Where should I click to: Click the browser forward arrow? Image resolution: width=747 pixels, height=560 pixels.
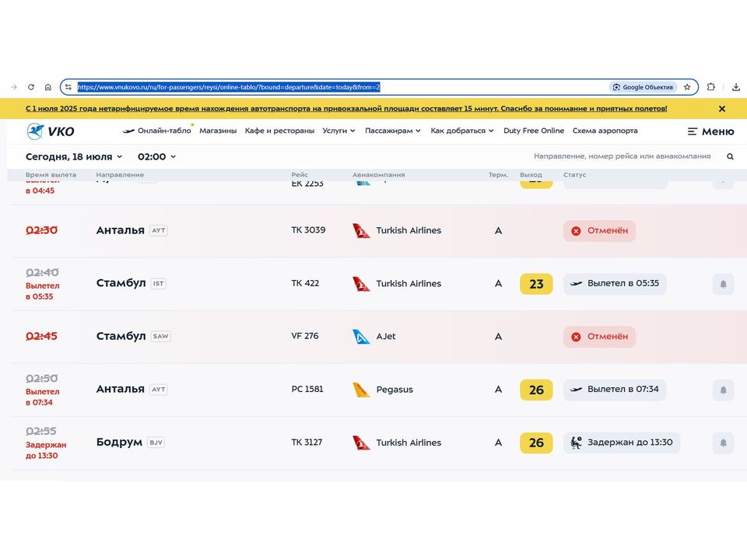tap(14, 87)
